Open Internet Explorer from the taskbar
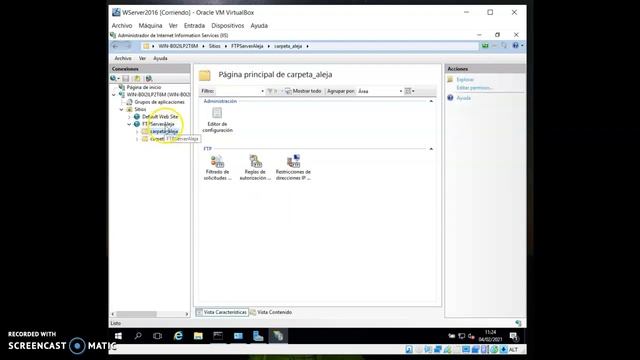Screen dimensions: 640x360 point(178,336)
